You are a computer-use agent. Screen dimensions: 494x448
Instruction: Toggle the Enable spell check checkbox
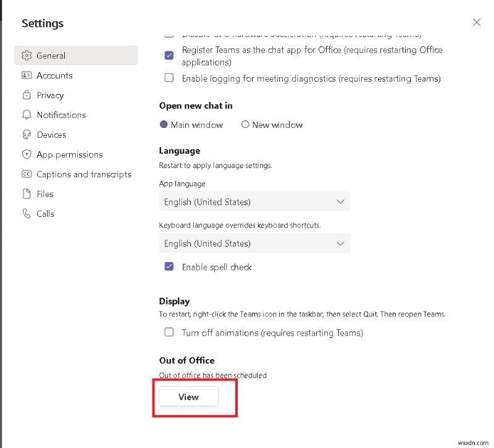click(169, 267)
